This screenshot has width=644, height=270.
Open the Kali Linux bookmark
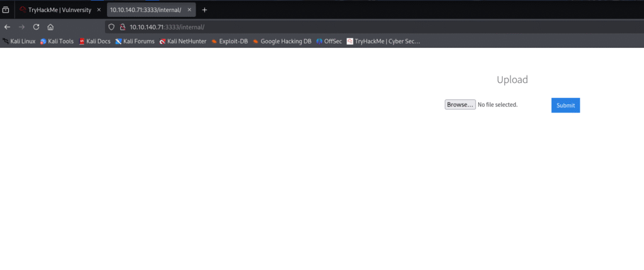click(19, 41)
